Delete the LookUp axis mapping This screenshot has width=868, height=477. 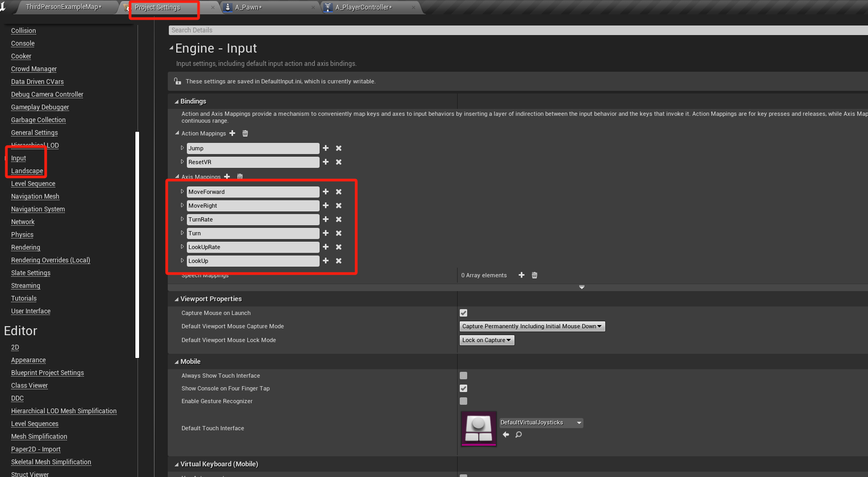(339, 261)
